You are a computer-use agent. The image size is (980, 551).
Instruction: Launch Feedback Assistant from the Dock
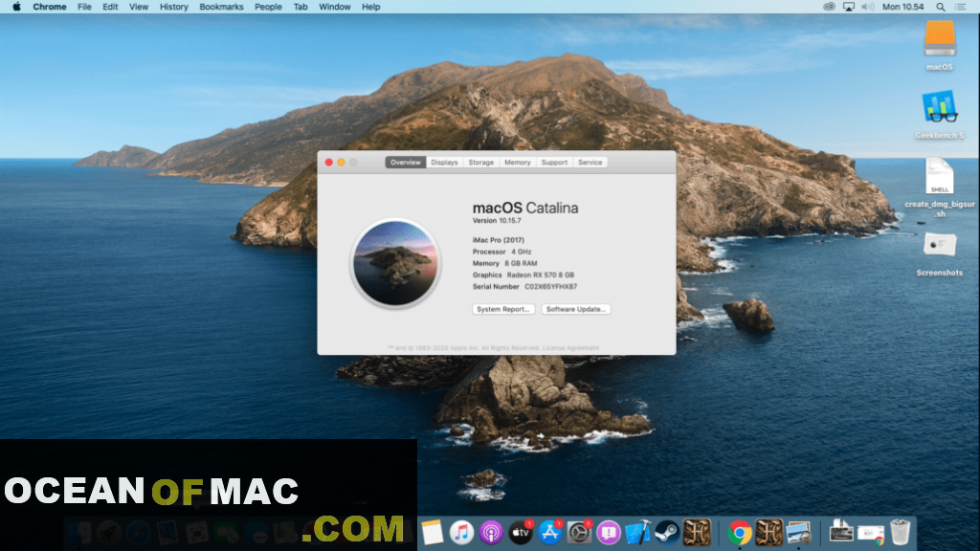608,533
